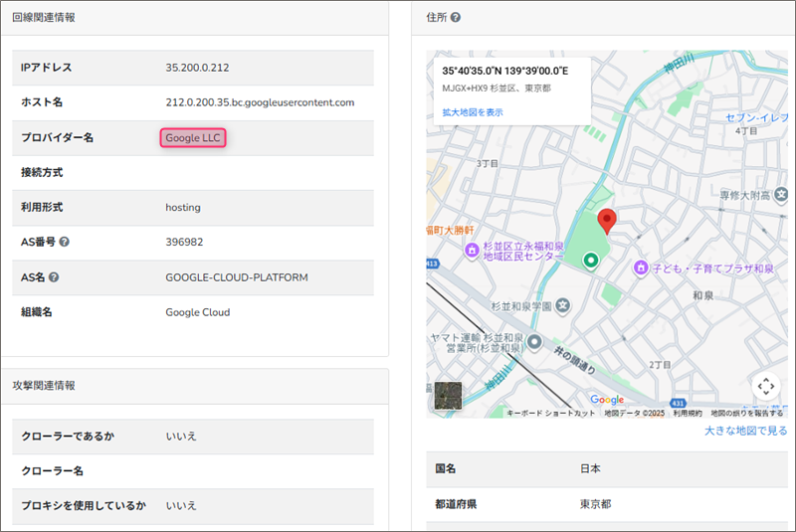796x532 pixels.
Task: Open the 拡大地図を表示 link
Action: coord(473,112)
